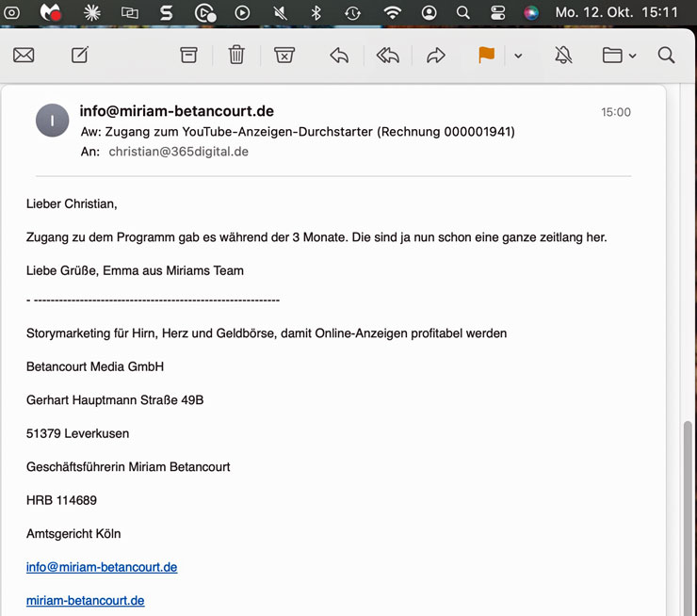Screen dimensions: 697x616
Task: Reply to the sender
Action: [339, 56]
